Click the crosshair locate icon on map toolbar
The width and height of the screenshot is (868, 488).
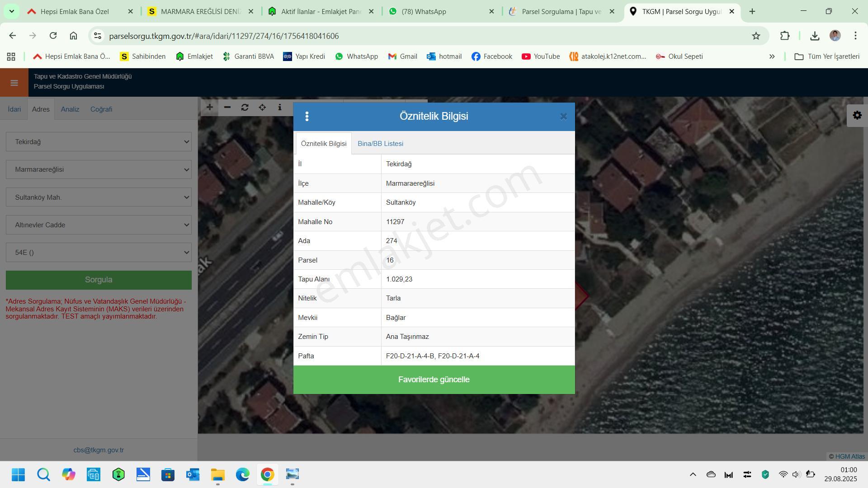[262, 108]
